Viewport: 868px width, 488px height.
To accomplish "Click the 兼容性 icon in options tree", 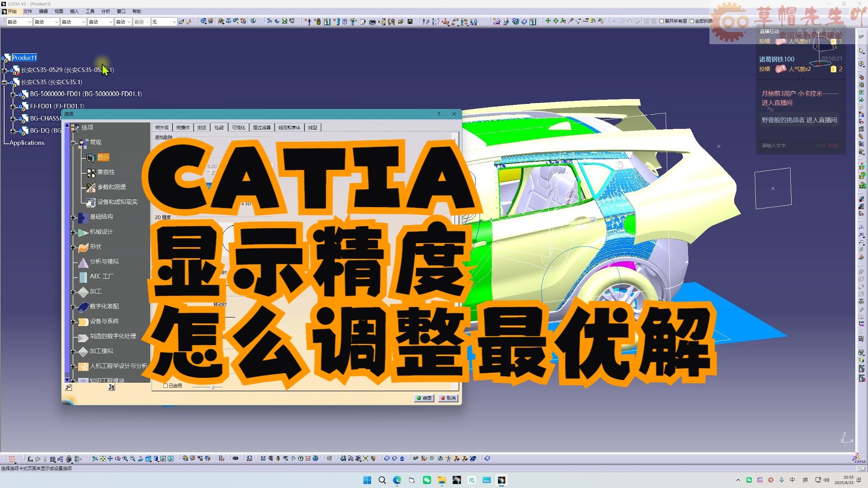I will (91, 172).
